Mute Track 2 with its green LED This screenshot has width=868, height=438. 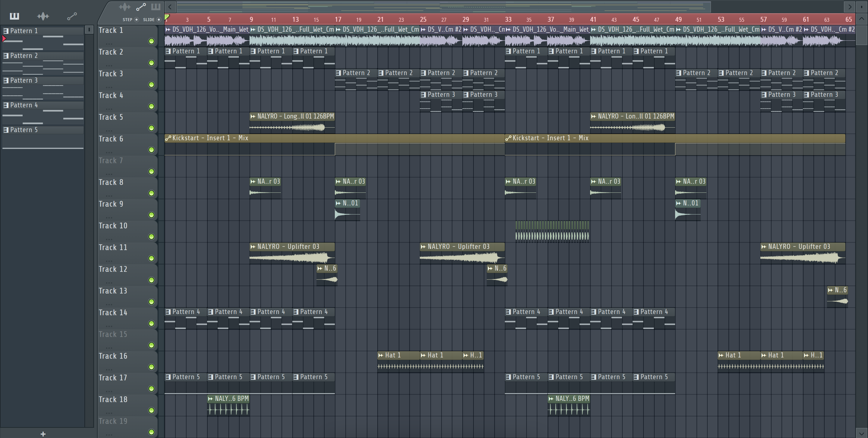(151, 63)
